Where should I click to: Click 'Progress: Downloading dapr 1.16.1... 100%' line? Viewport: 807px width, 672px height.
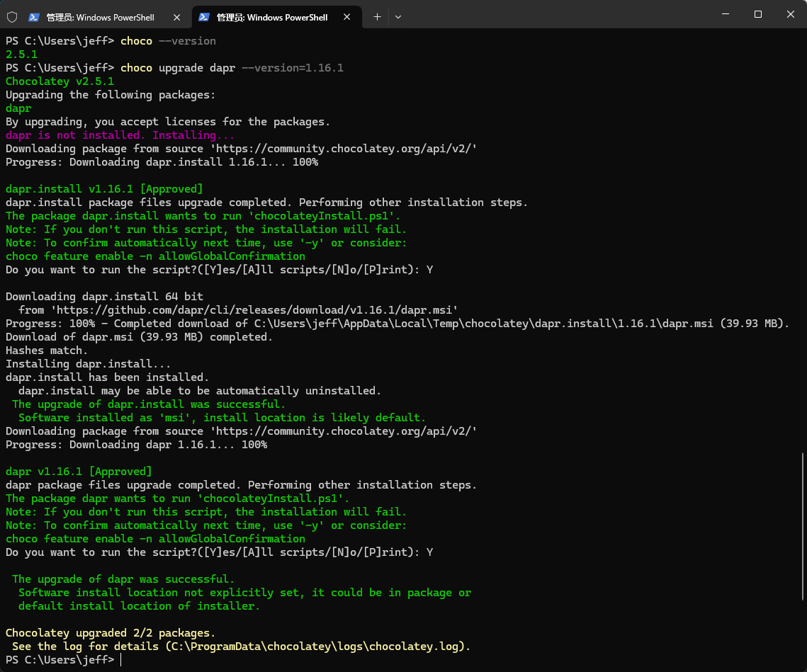pyautogui.click(x=136, y=445)
